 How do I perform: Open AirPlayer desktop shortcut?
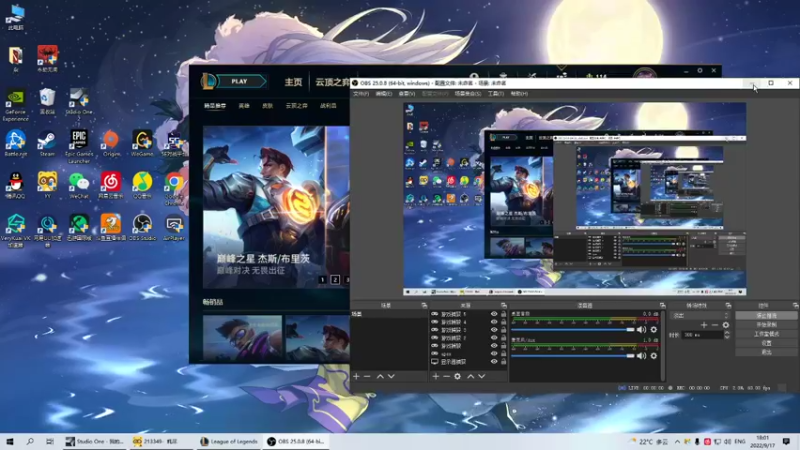(174, 228)
